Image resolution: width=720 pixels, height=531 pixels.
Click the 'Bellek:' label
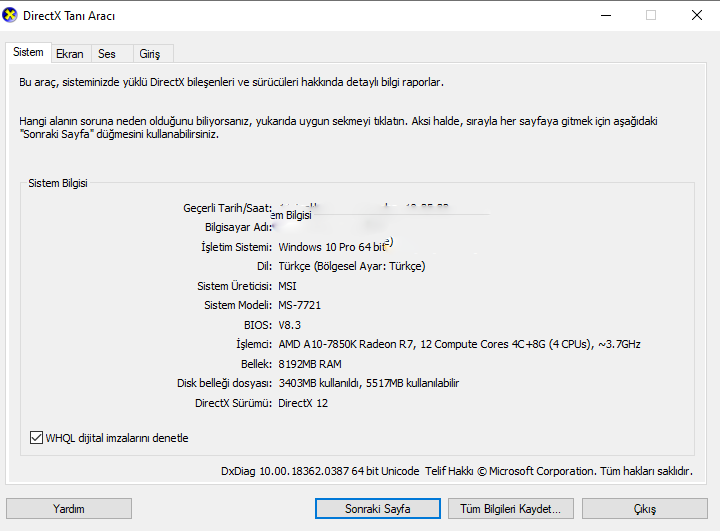coord(256,364)
